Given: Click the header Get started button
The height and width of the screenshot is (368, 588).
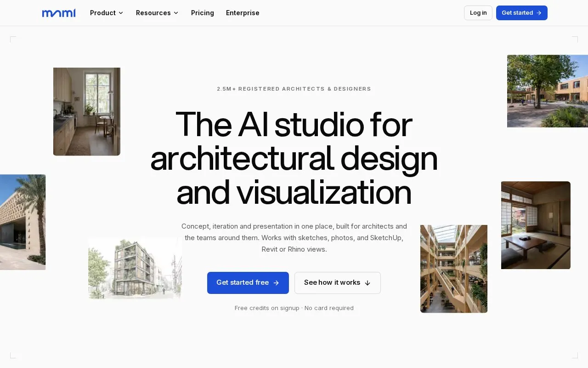Looking at the screenshot, I should [522, 13].
